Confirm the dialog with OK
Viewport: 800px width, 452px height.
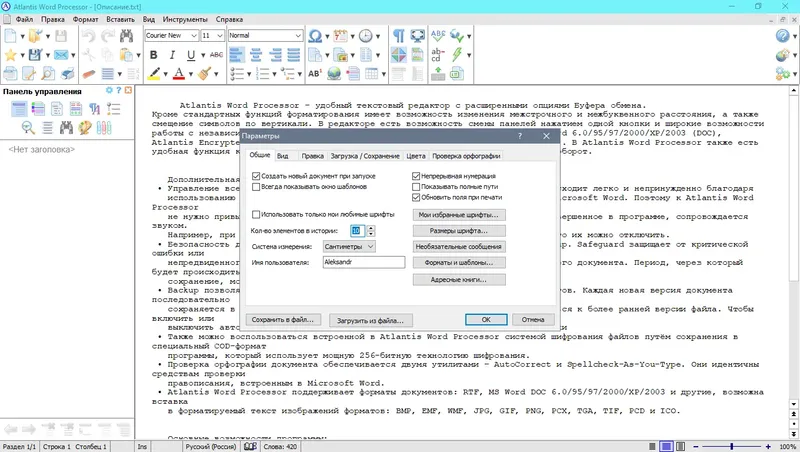point(486,319)
